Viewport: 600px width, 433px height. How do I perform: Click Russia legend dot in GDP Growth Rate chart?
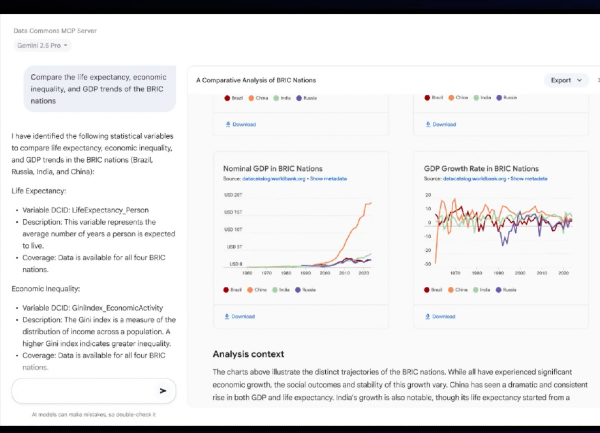point(499,290)
